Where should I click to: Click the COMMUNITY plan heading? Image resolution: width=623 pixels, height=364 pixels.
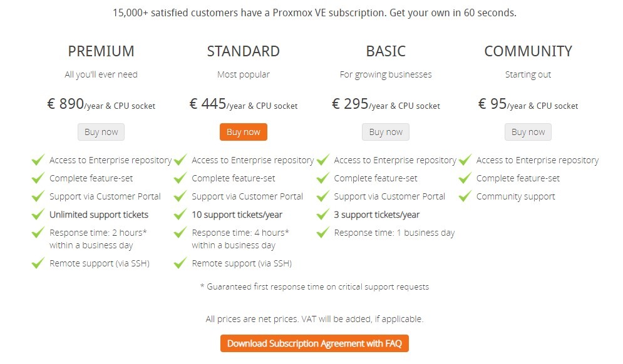coord(528,51)
